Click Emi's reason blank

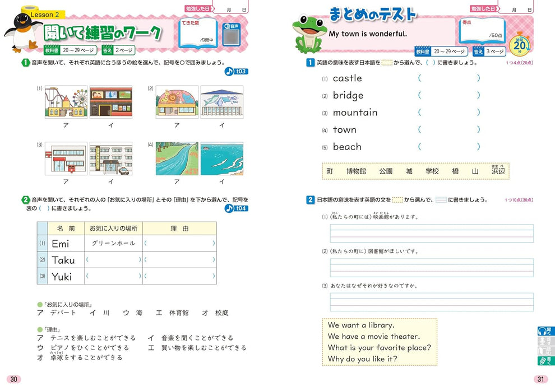point(179,244)
